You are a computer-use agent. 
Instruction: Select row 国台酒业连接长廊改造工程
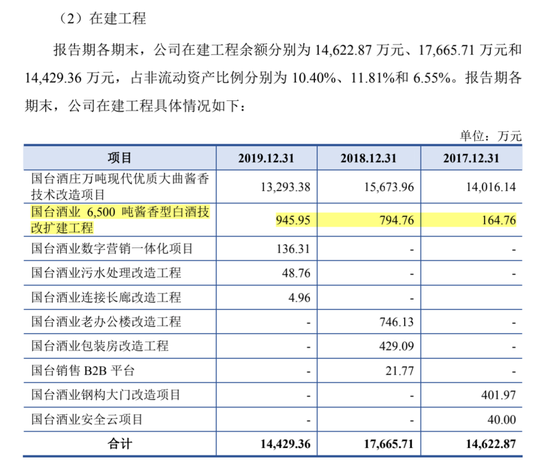click(x=273, y=298)
